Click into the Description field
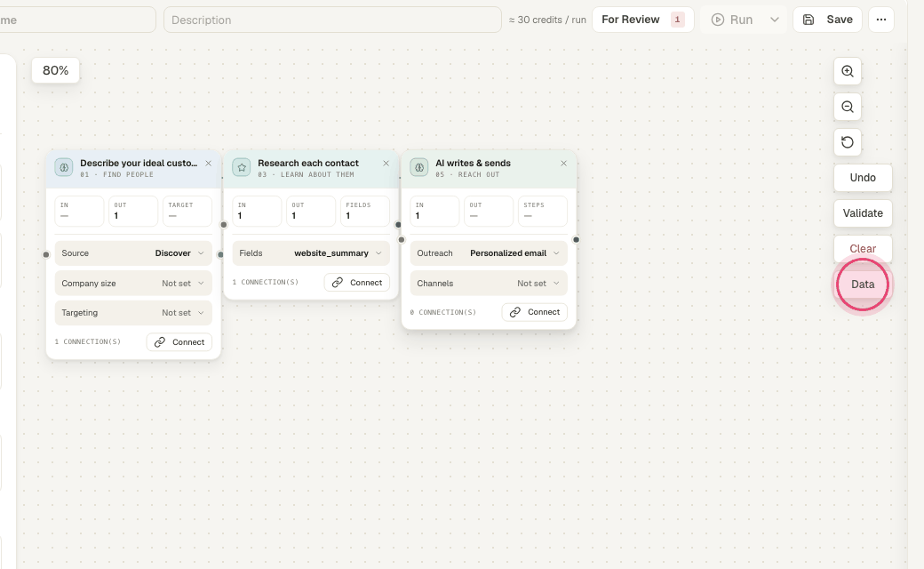924x569 pixels. click(332, 20)
